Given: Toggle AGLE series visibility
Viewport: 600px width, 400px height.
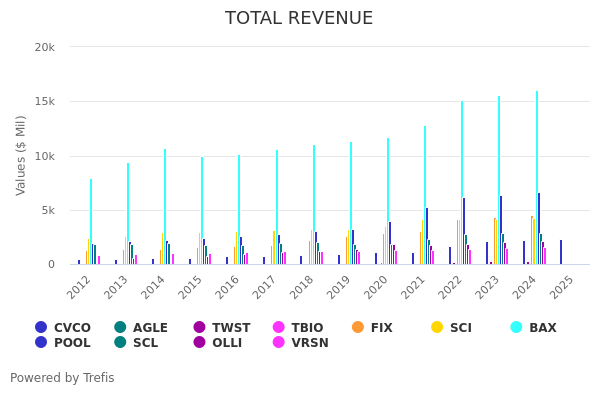Looking at the screenshot, I should click(x=140, y=328).
